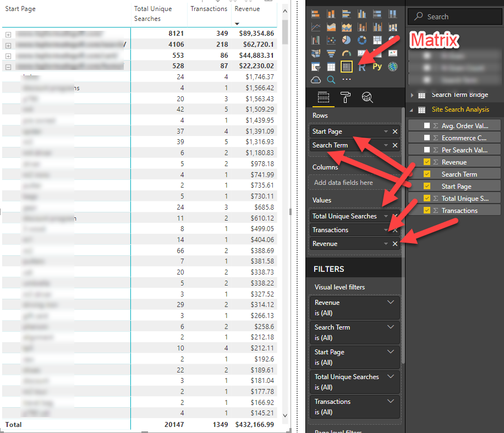Expand the Search Term Bridge table
504x433 pixels.
pyautogui.click(x=412, y=95)
